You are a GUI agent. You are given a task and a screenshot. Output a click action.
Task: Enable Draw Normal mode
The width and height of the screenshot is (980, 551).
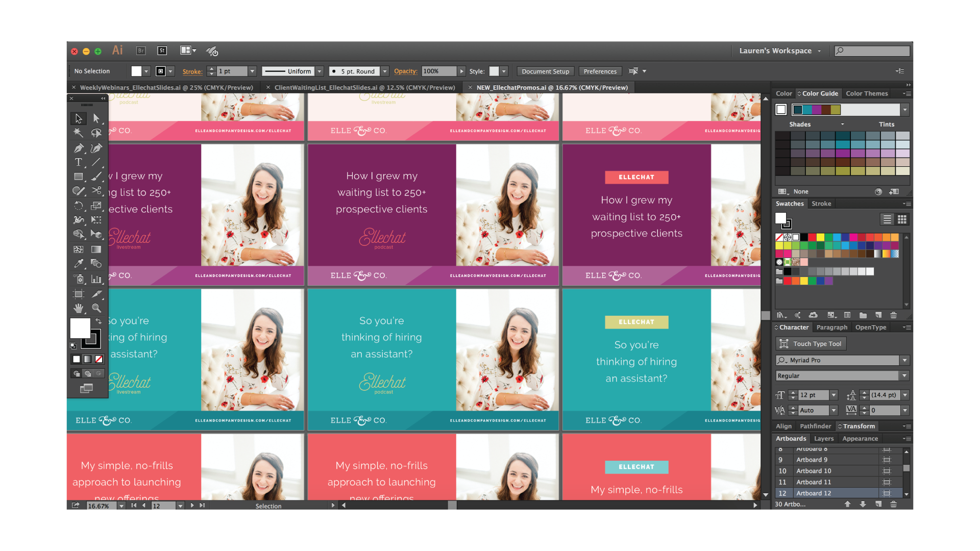[77, 373]
